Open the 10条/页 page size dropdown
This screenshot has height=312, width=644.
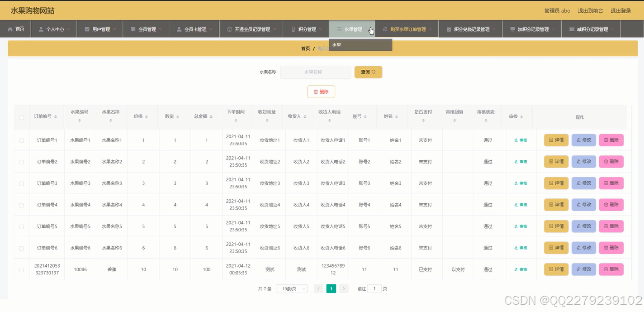(x=292, y=288)
